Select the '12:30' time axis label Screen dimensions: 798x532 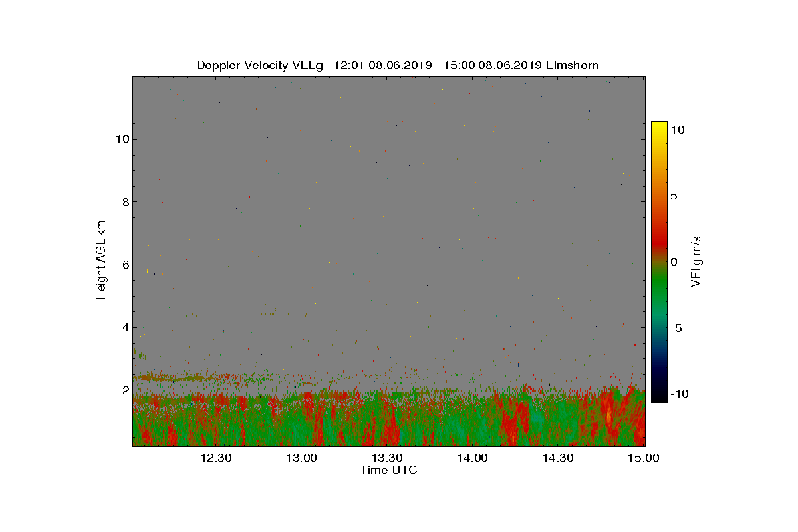[x=216, y=458]
